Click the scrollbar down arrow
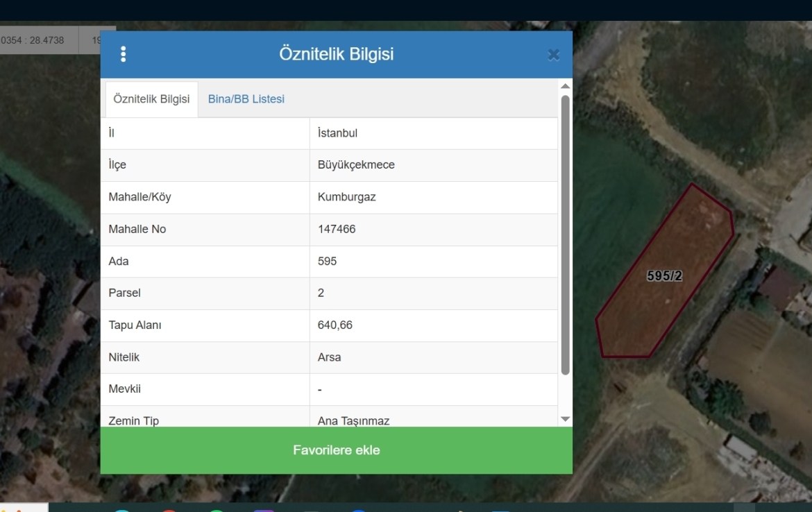 click(565, 419)
